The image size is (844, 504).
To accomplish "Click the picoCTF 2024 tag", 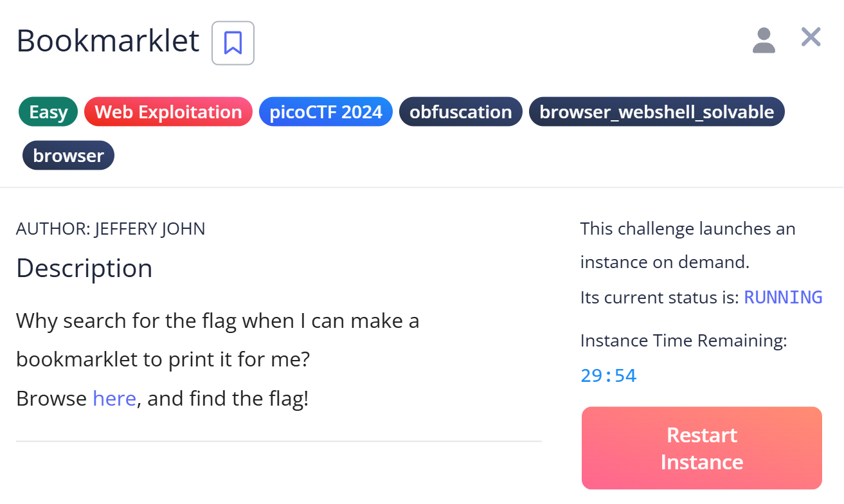I will pos(325,112).
